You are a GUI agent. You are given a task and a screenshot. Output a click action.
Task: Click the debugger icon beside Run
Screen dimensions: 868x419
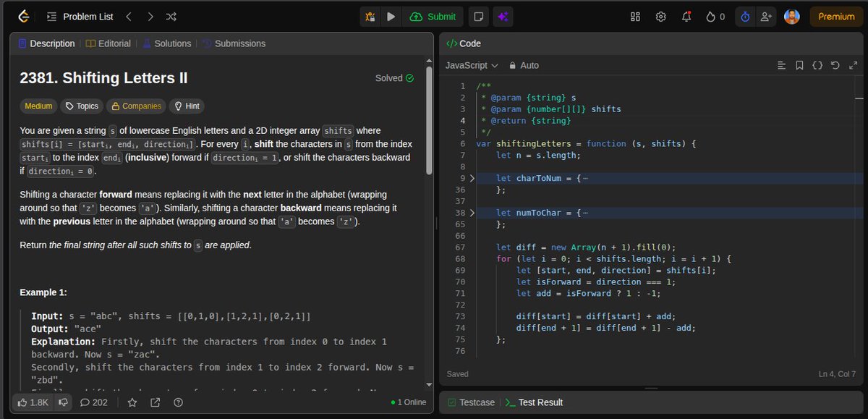click(370, 17)
